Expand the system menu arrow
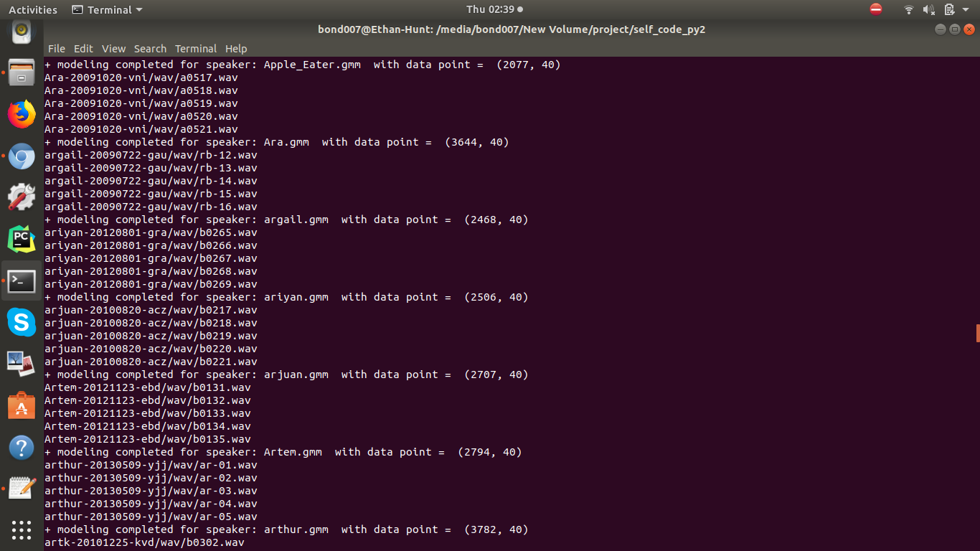Screen dimensions: 980x551 pyautogui.click(x=966, y=10)
